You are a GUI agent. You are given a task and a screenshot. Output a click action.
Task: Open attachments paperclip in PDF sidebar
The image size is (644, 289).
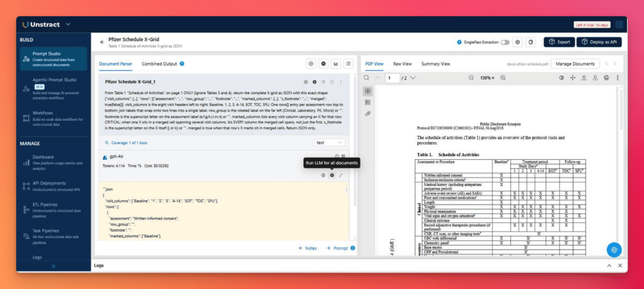pyautogui.click(x=367, y=113)
